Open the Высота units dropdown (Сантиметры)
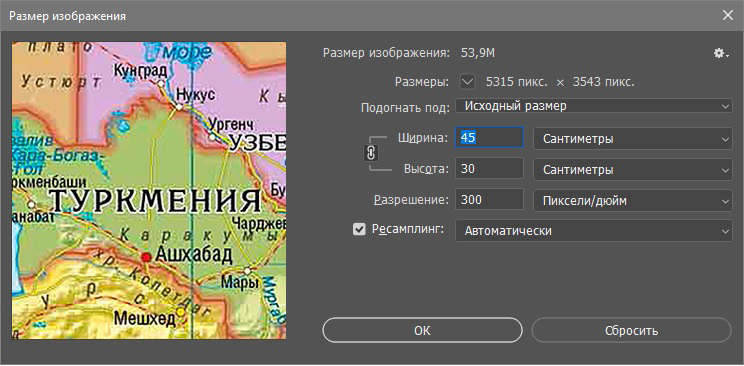This screenshot has width=744, height=366. pyautogui.click(x=633, y=169)
